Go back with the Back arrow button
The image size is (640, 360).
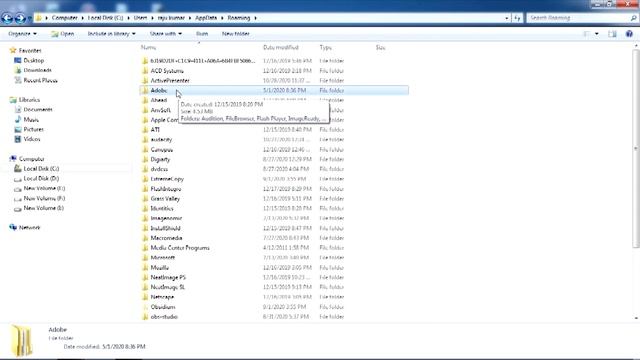7,18
